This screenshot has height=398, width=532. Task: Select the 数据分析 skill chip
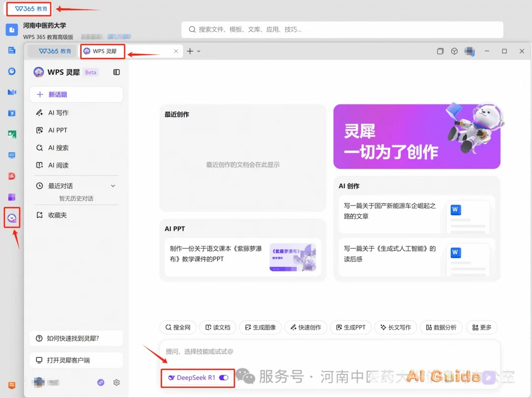point(441,328)
